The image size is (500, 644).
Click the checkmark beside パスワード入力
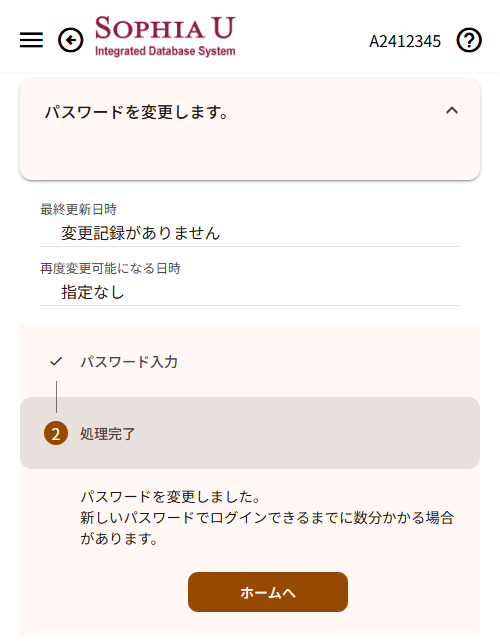[56, 361]
